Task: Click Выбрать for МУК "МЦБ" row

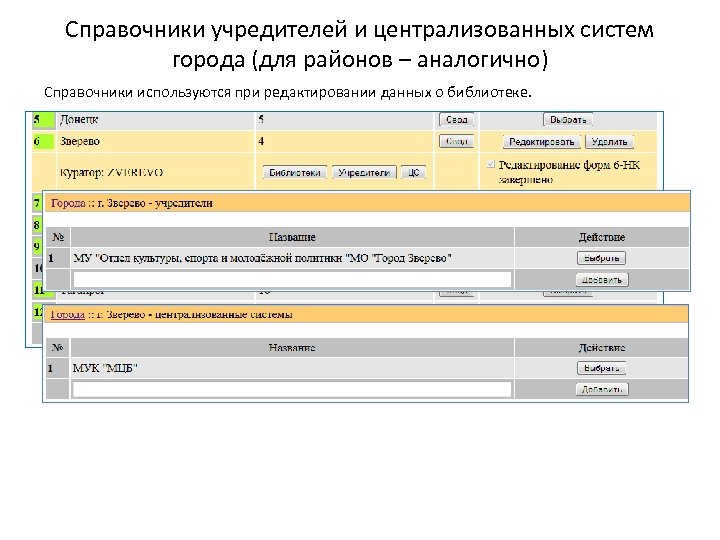Action: point(602,368)
